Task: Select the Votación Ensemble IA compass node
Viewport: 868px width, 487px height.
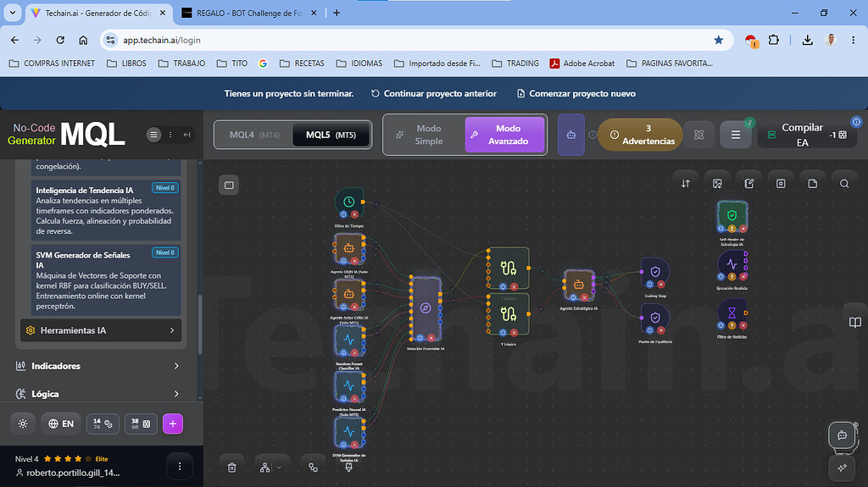Action: coord(426,307)
